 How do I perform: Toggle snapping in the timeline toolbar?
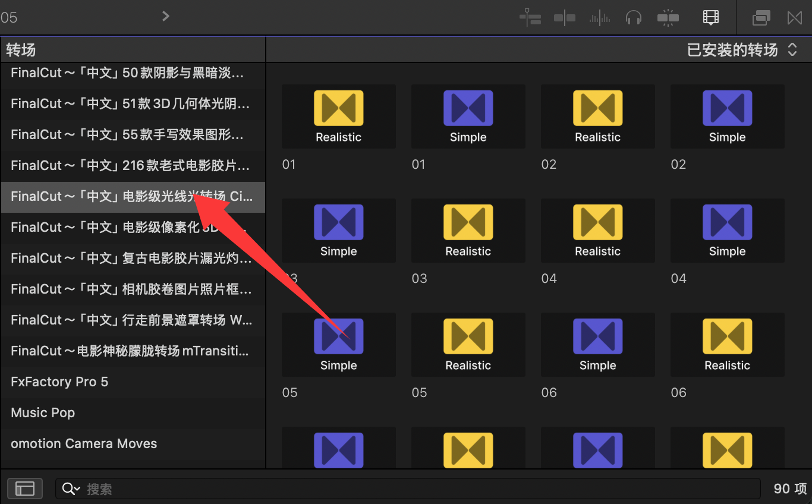[x=668, y=18]
